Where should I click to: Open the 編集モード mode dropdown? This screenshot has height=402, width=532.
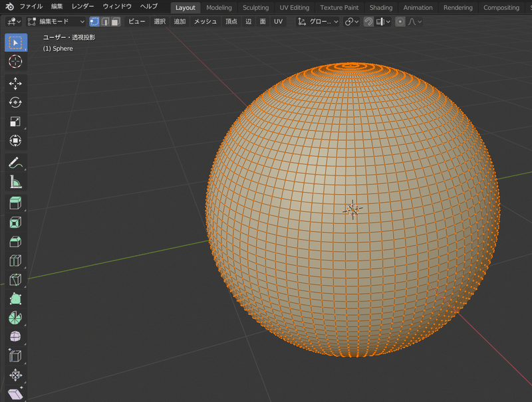pos(56,21)
